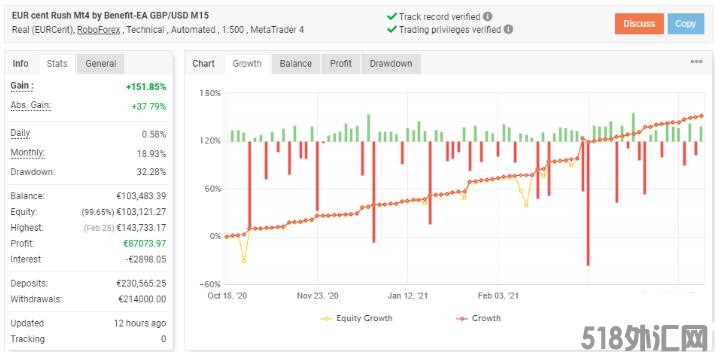Screen dimensions: 715x362
Task: Select the Growth chart tab
Action: coord(247,64)
